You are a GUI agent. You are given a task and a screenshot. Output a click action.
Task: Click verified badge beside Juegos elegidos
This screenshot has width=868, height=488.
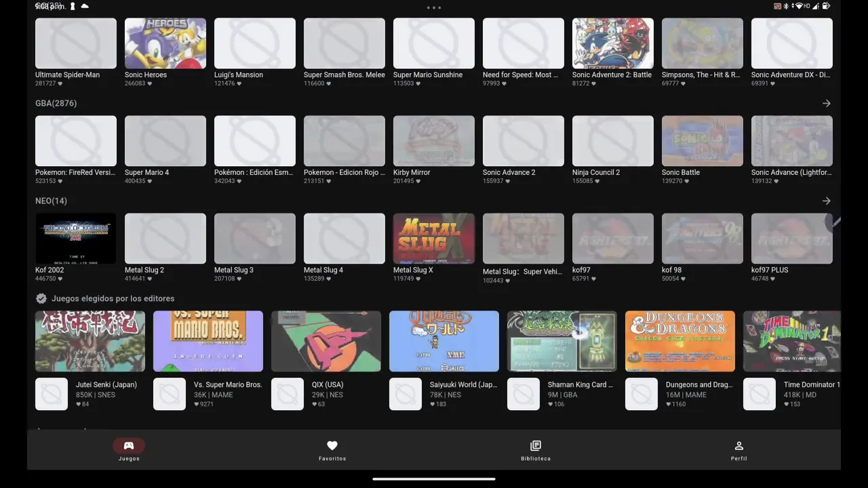(x=41, y=298)
